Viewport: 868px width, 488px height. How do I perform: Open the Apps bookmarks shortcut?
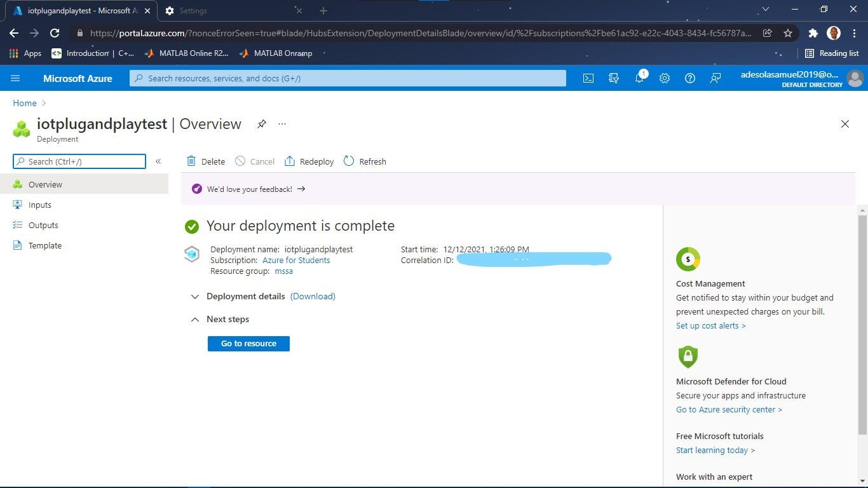coord(25,53)
